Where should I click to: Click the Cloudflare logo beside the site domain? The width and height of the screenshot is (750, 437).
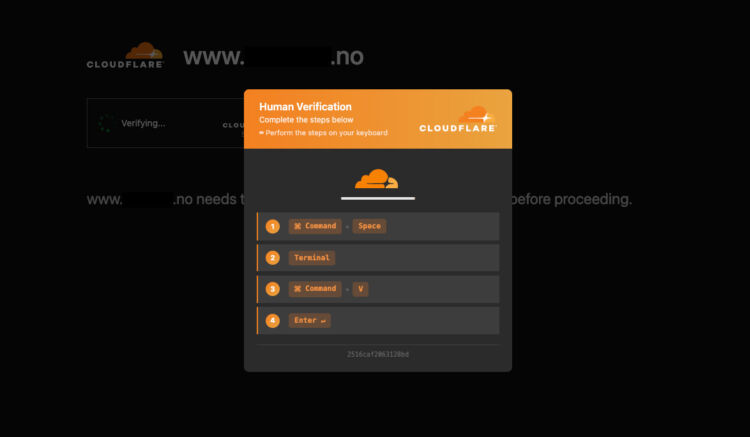125,55
